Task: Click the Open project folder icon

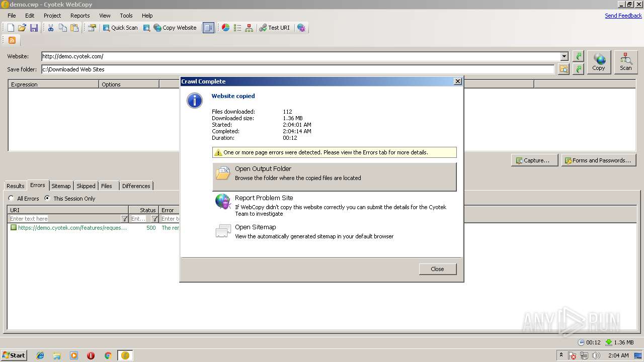Action: pos(22,28)
